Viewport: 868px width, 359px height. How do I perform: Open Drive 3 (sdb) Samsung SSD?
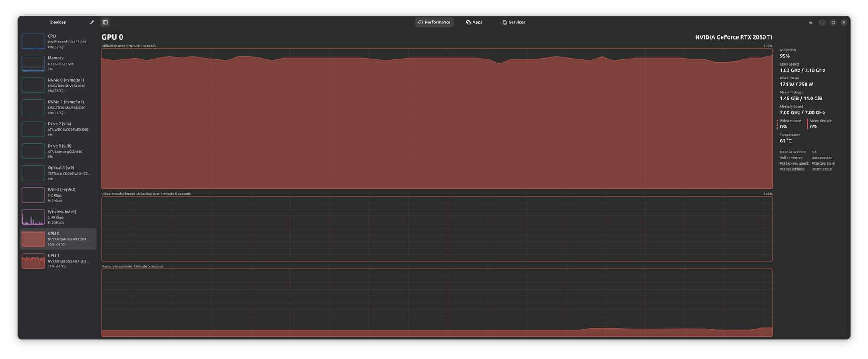(x=58, y=151)
